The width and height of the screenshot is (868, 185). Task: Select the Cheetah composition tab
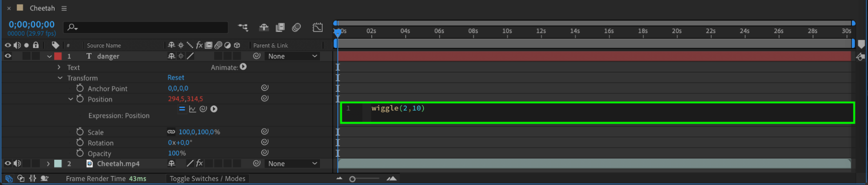click(x=42, y=8)
